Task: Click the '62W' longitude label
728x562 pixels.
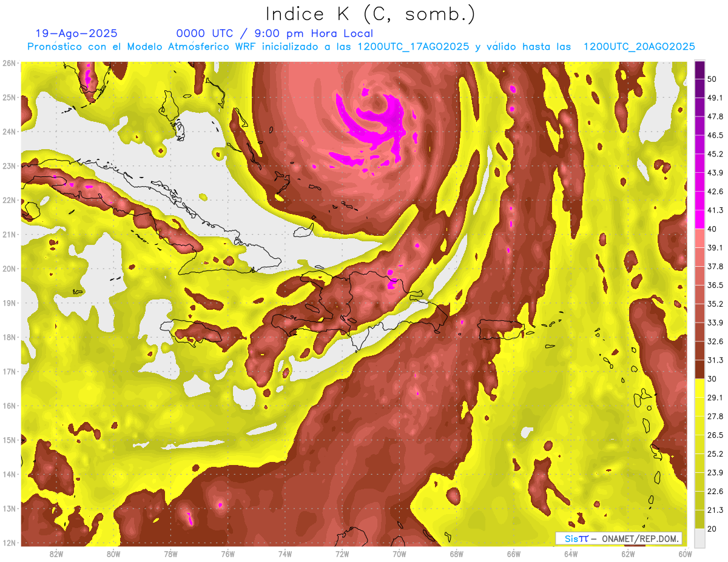Action: pos(628,554)
